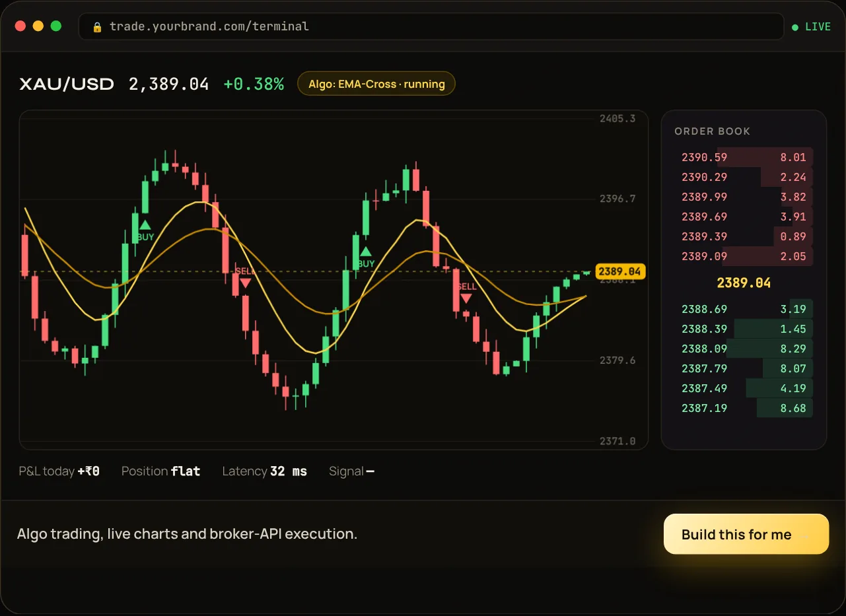Click the 2405.3 axis label
Viewport: 846px width, 616px height.
(617, 119)
